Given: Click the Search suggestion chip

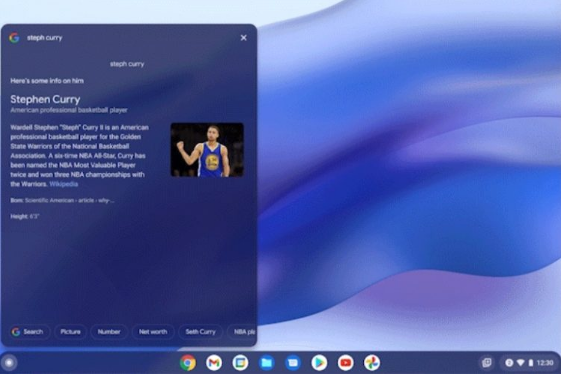Looking at the screenshot, I should tap(27, 332).
